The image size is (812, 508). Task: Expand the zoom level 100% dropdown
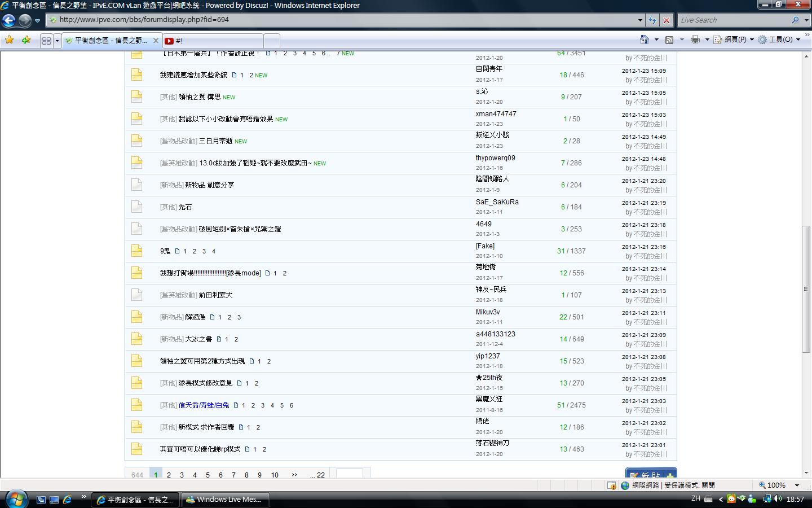tap(797, 485)
